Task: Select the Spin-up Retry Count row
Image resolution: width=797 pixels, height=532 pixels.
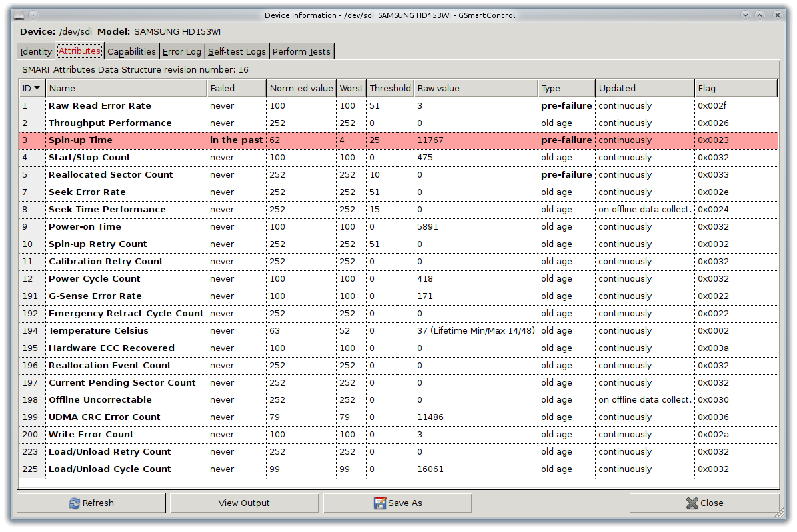Action: (x=398, y=244)
